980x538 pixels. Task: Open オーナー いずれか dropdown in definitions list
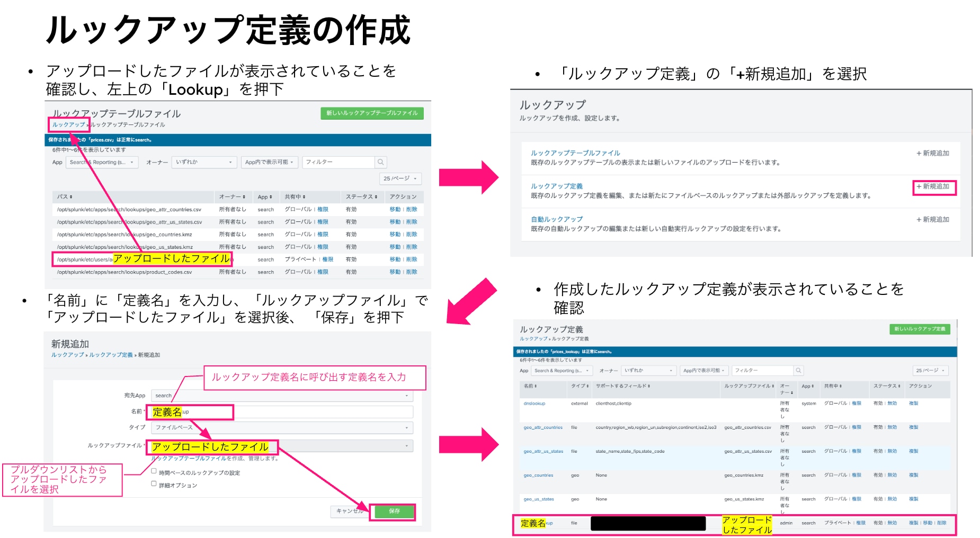point(649,371)
